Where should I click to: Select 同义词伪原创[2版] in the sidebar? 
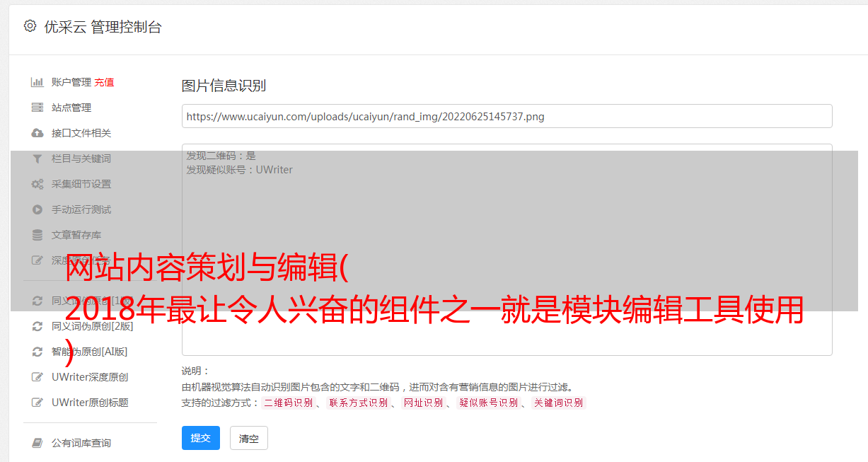93,326
